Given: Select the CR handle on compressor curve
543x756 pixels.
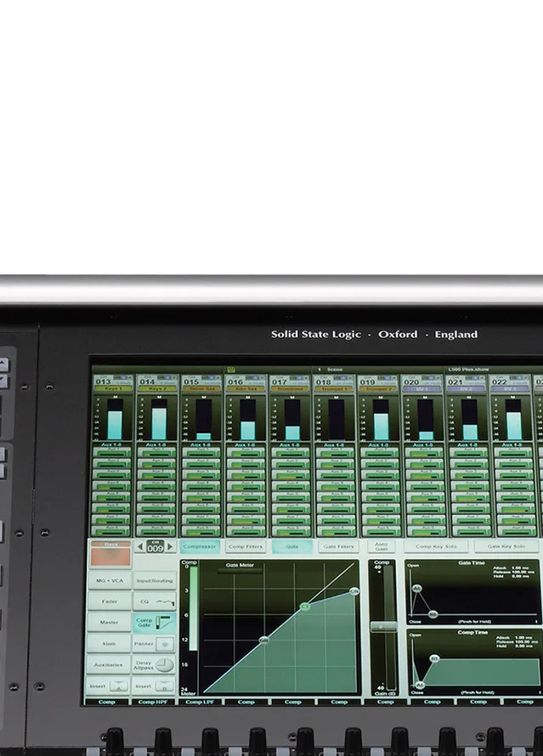Looking at the screenshot, I should (x=354, y=591).
